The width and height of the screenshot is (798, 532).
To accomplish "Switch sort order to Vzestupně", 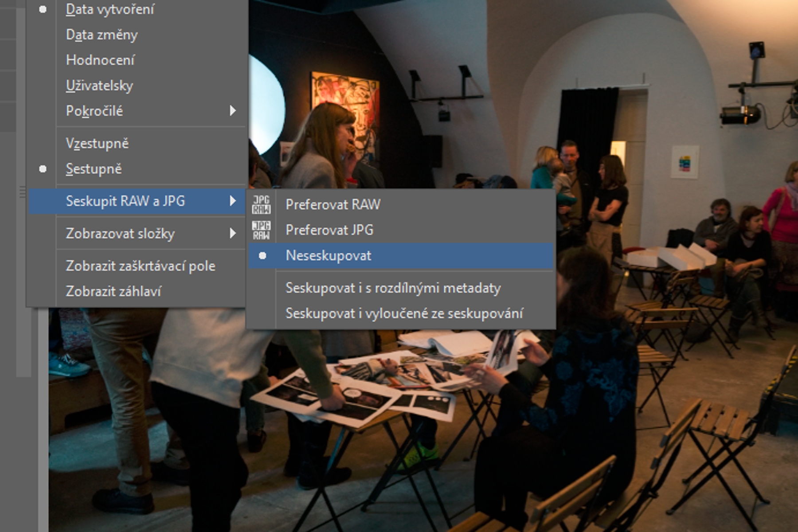I will pyautogui.click(x=97, y=144).
